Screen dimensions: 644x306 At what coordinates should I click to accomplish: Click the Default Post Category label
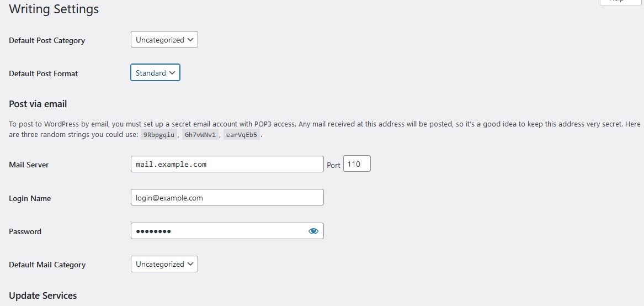(x=47, y=40)
